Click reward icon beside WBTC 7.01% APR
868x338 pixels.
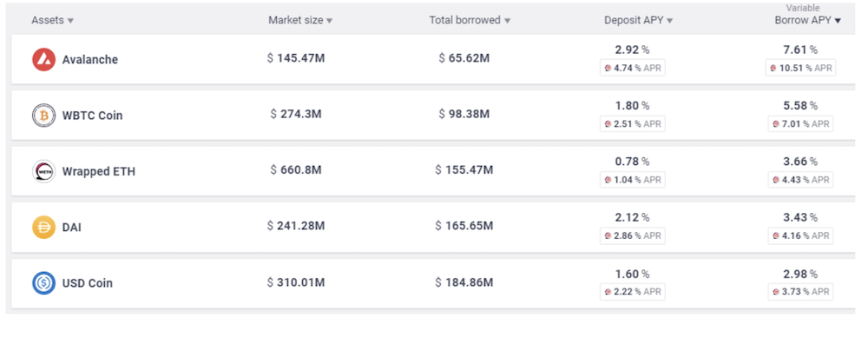(775, 124)
